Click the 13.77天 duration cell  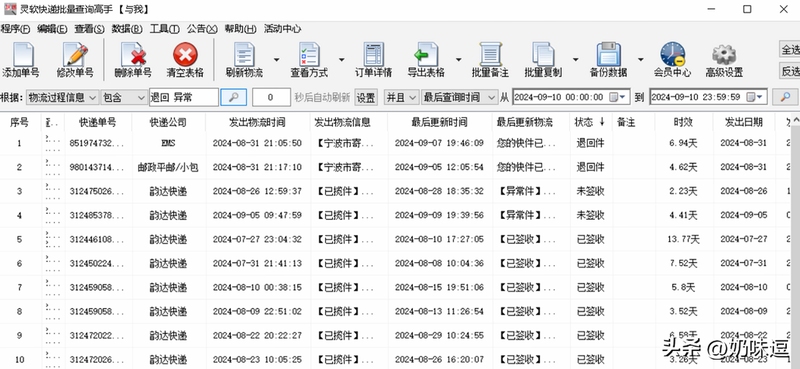tap(683, 239)
